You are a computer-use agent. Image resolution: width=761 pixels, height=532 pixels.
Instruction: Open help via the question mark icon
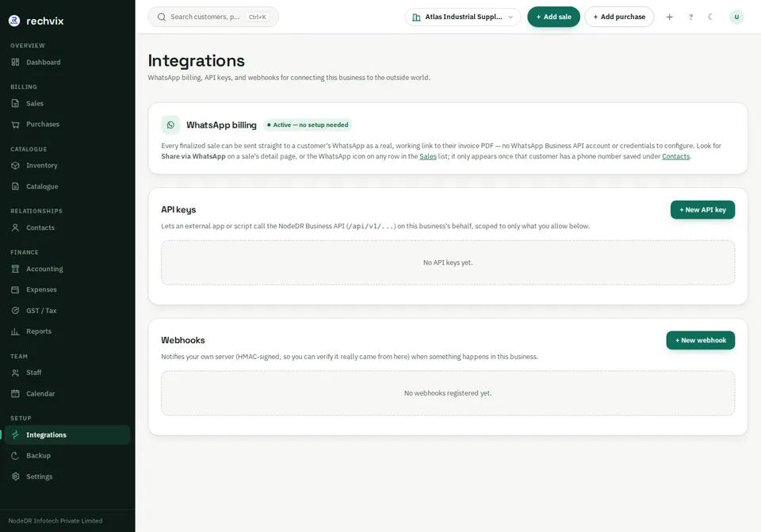690,17
